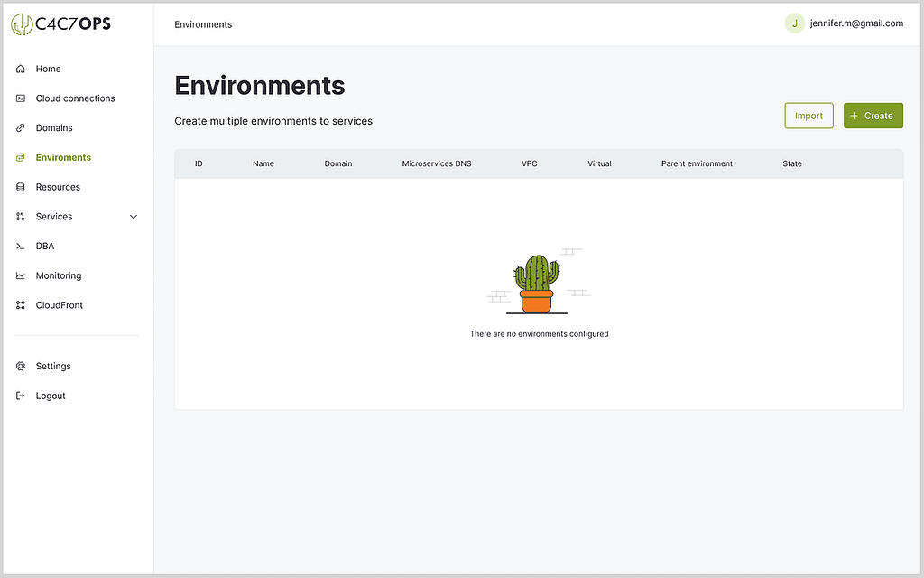Screen dimensions: 924x578
Task: Click the CloudFront nodes icon
Action: [21, 305]
